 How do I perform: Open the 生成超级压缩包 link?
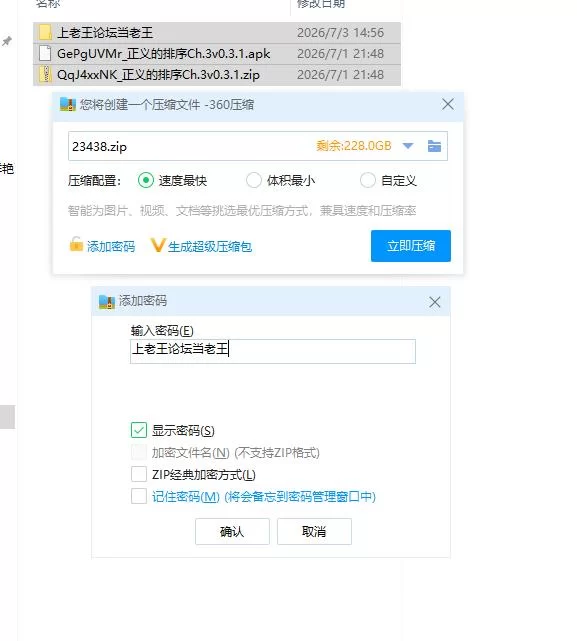coord(210,247)
